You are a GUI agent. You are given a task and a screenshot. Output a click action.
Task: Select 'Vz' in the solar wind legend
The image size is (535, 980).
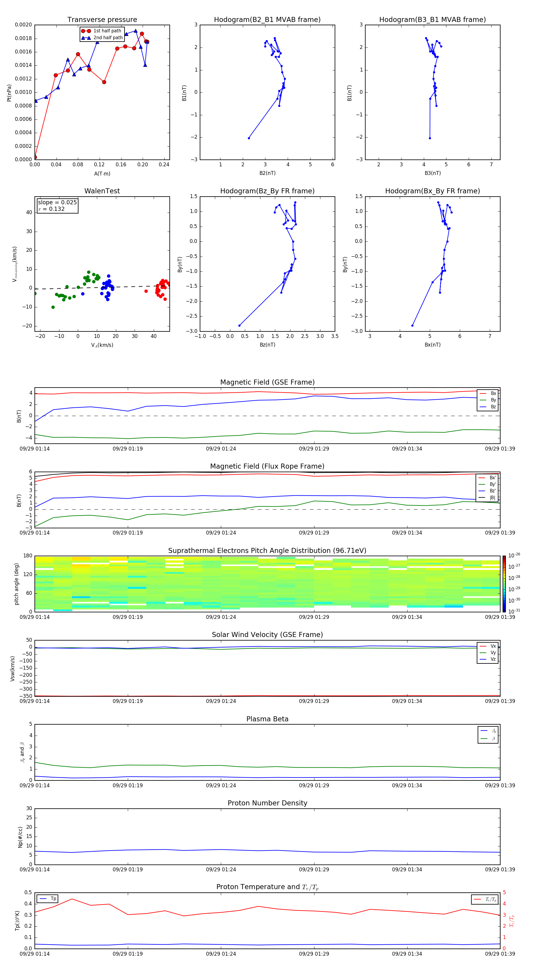click(488, 659)
